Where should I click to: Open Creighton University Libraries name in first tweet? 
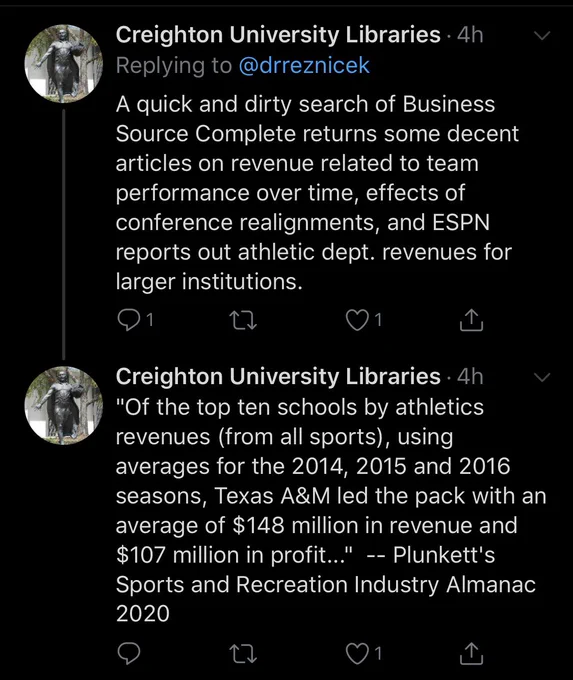coord(278,35)
